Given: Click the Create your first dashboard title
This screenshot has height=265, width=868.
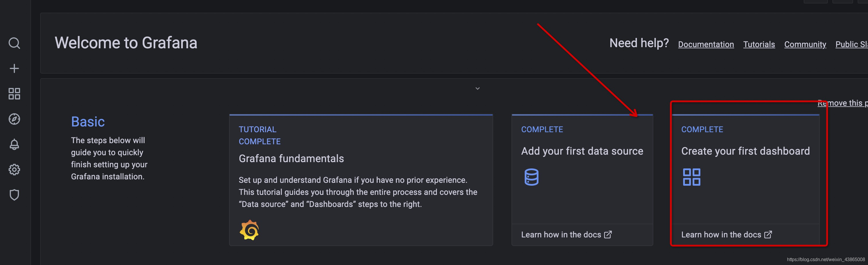Looking at the screenshot, I should pyautogui.click(x=745, y=151).
